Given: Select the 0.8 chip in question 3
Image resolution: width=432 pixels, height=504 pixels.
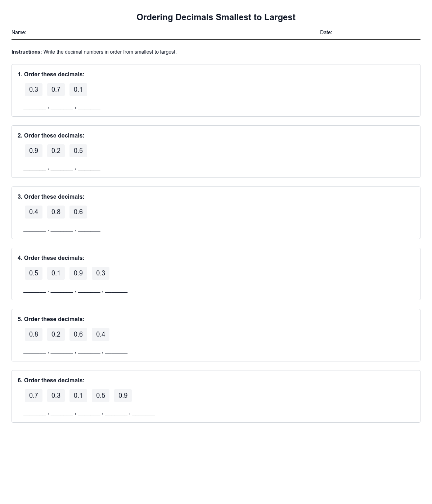Looking at the screenshot, I should [x=56, y=212].
